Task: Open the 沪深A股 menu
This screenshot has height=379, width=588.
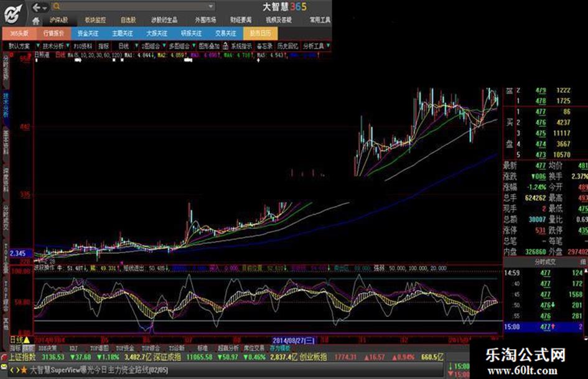Action: pos(59,20)
